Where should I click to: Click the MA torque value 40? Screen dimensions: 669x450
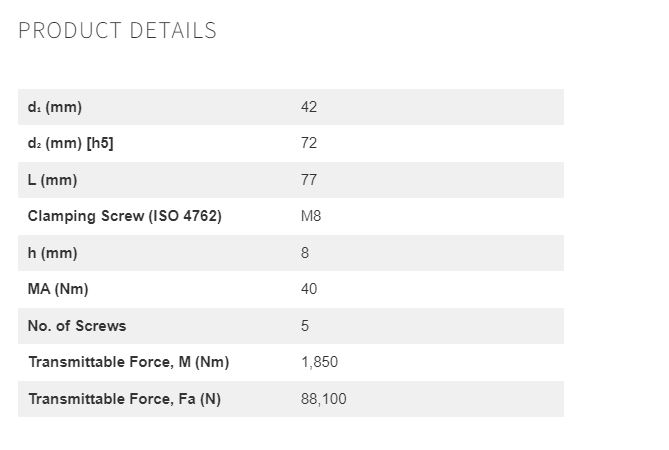(309, 289)
